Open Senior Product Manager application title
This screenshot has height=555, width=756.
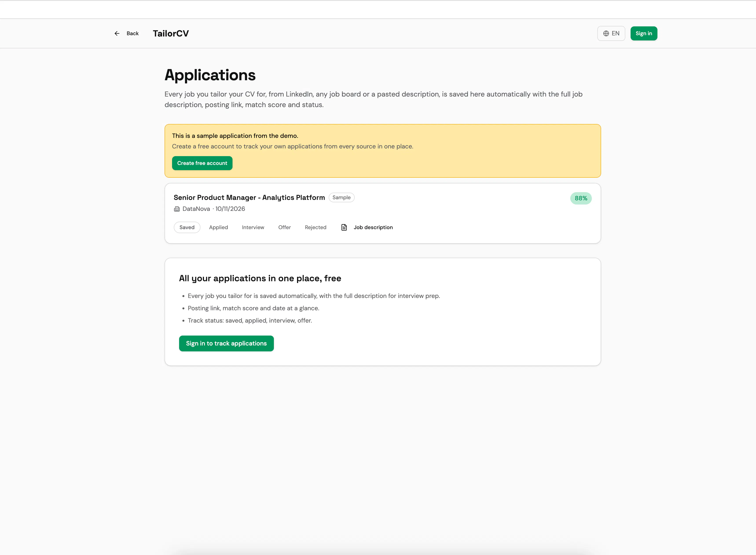249,197
